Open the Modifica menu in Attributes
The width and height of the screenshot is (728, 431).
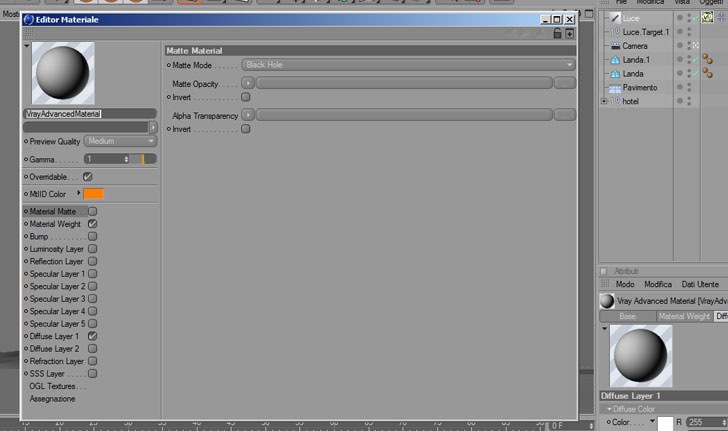point(657,284)
